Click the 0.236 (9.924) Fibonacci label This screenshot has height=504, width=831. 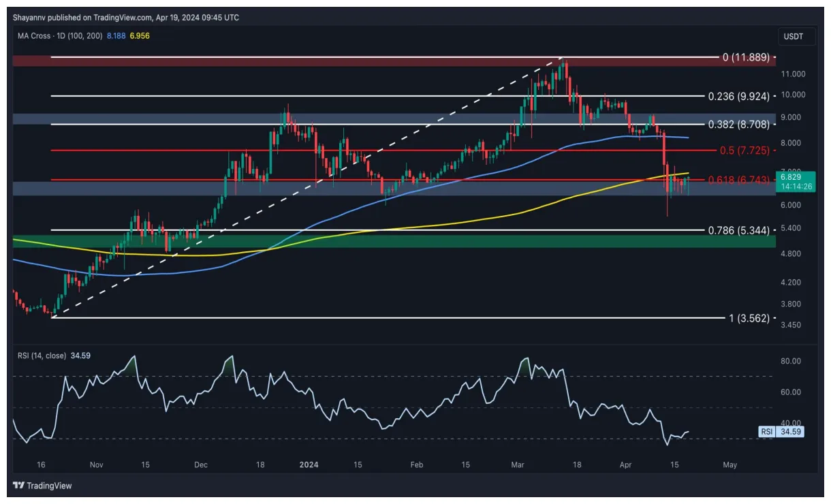coord(738,96)
